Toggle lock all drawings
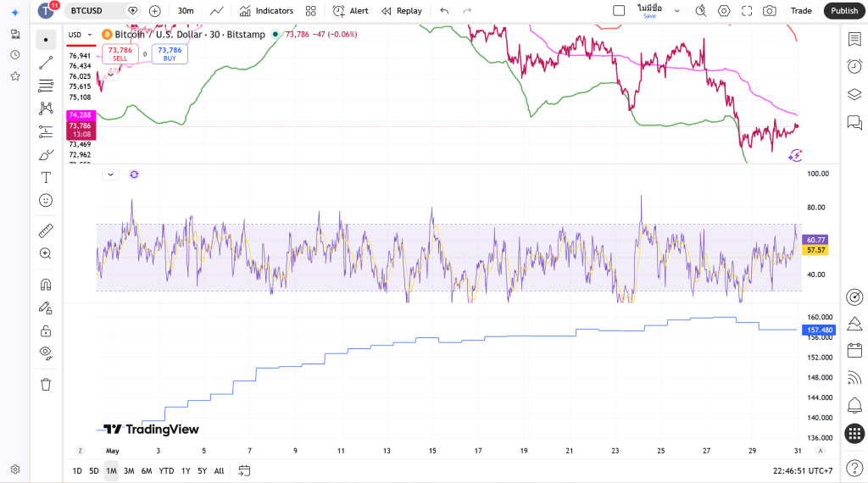868x483 pixels. [x=46, y=330]
